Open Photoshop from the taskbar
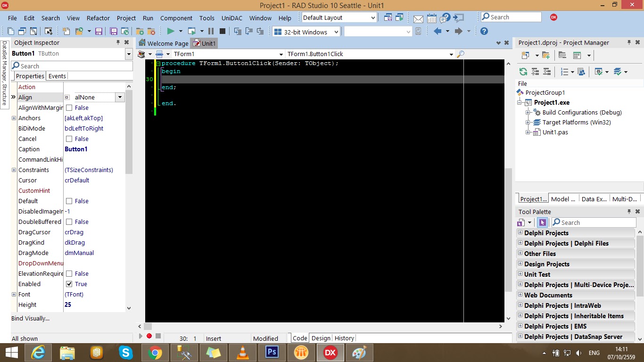The image size is (644, 362). click(272, 352)
